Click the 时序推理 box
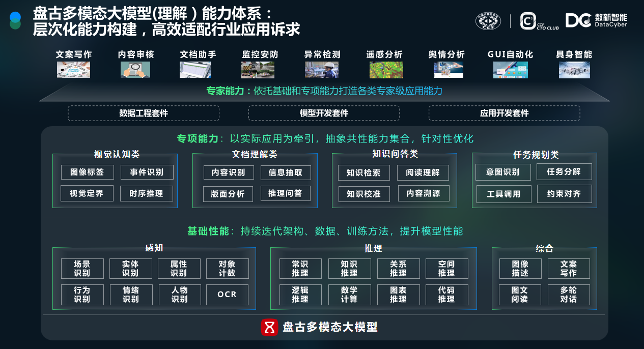 pos(147,193)
